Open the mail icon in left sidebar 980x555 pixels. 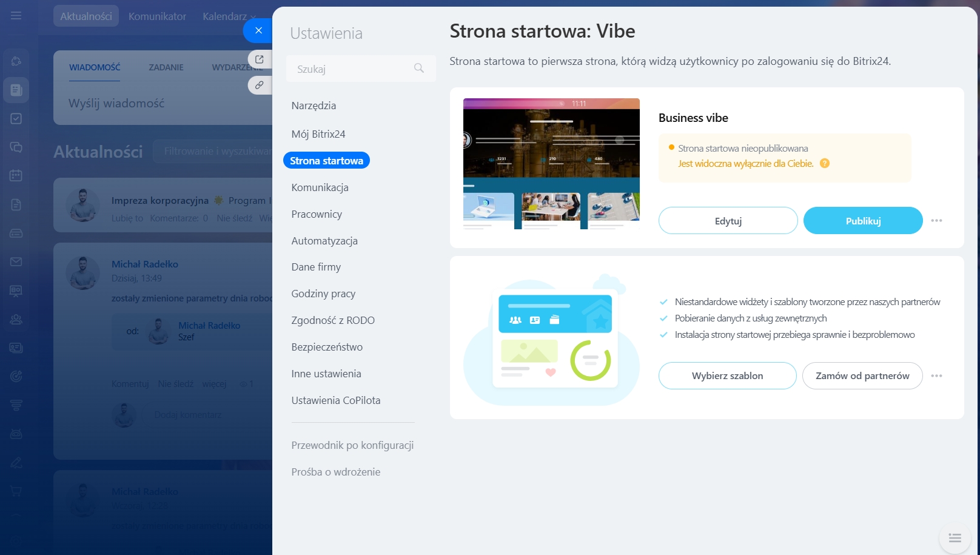(16, 262)
